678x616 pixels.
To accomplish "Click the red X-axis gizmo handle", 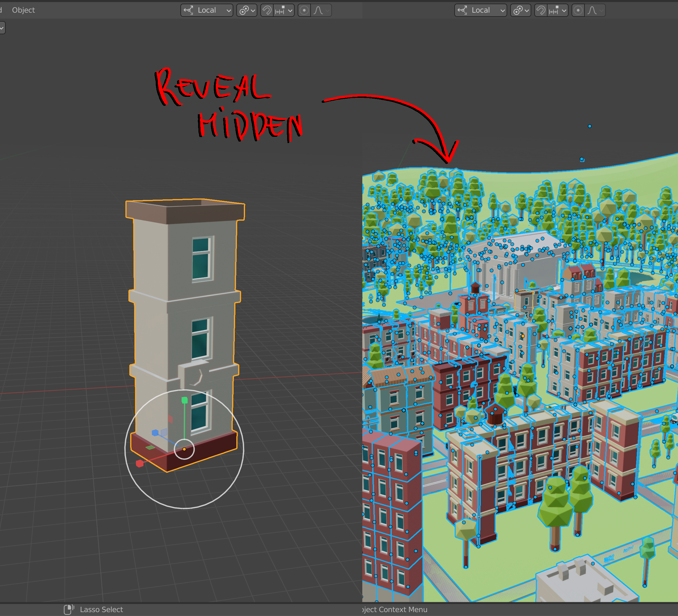I will click(x=140, y=464).
